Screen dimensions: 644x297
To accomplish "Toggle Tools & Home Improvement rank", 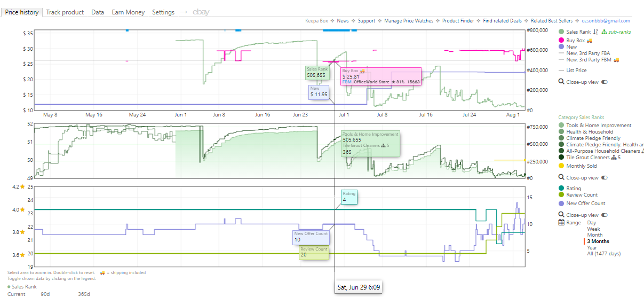I will 561,126.
